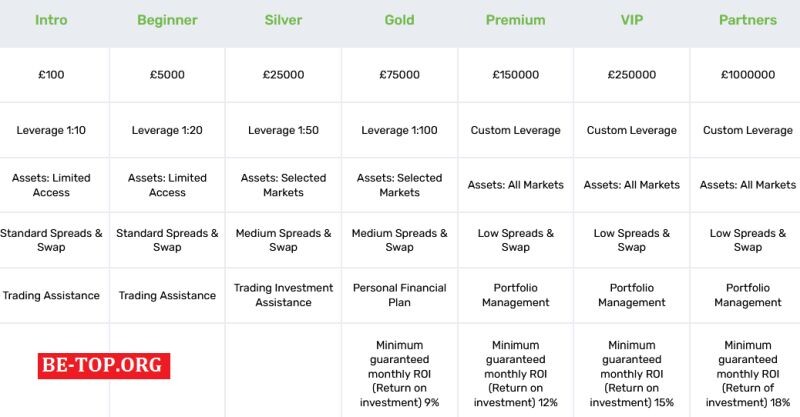The width and height of the screenshot is (800, 417).
Task: Click Leverage 1:100 in the Gold column
Action: [399, 130]
